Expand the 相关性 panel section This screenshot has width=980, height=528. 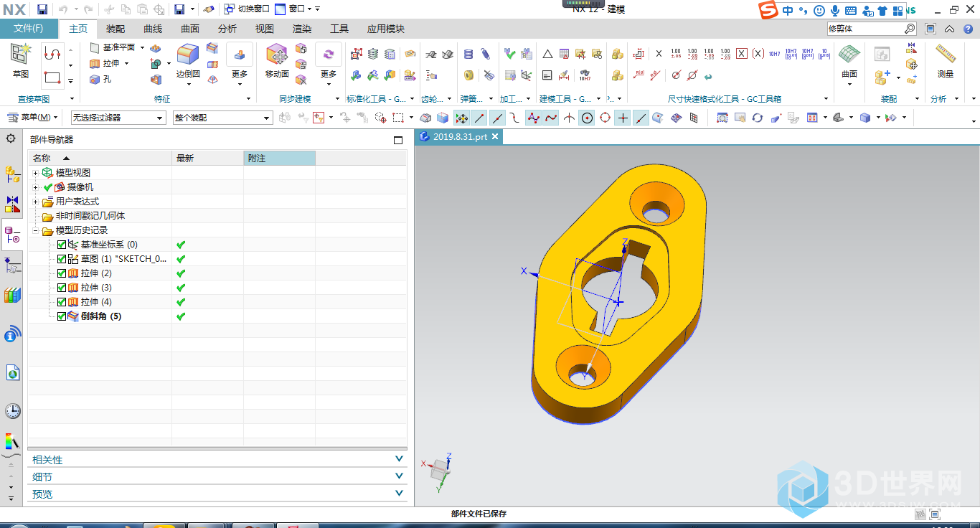click(x=217, y=460)
